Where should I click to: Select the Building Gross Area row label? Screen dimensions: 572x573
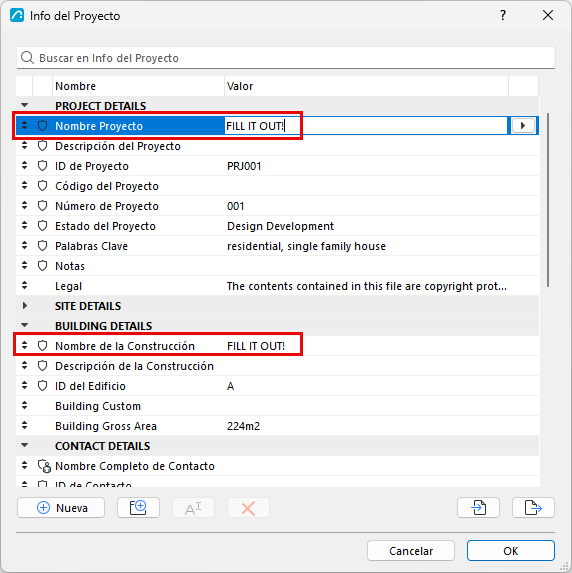[106, 426]
